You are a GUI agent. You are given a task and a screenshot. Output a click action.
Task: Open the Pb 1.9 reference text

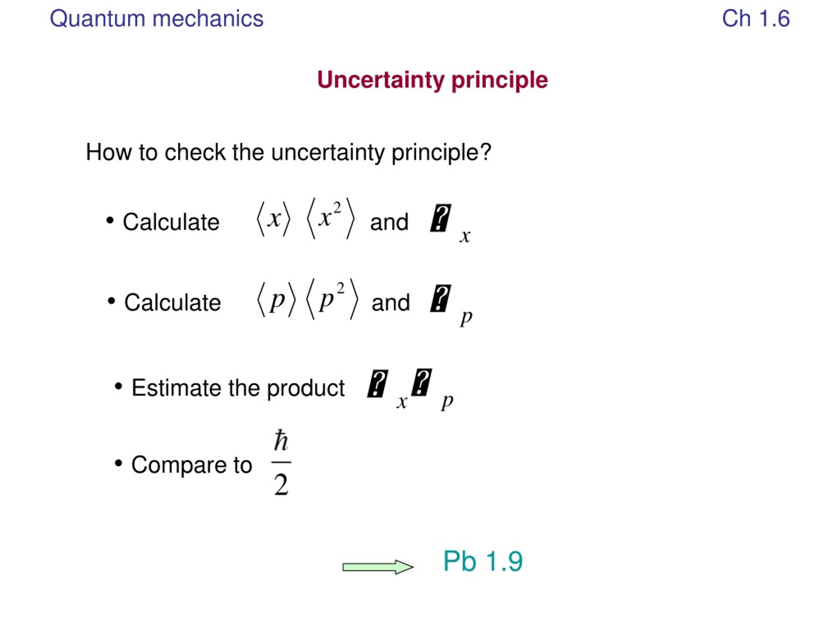tap(483, 561)
